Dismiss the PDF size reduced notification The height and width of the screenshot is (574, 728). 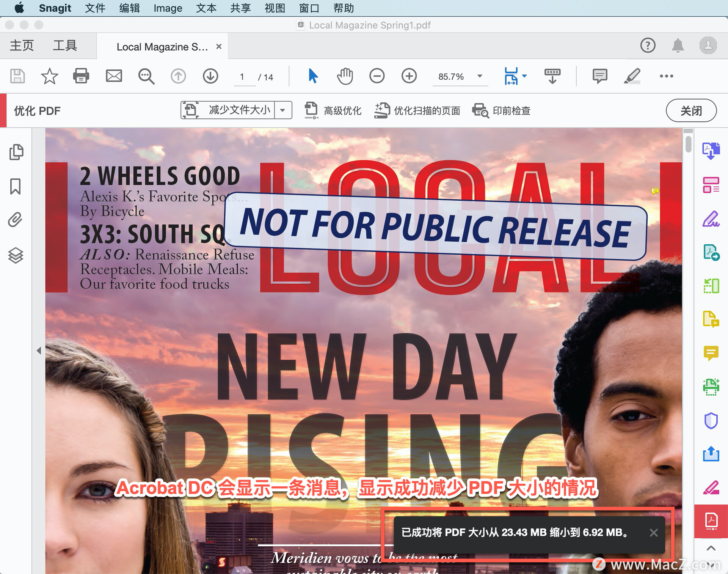point(653,533)
